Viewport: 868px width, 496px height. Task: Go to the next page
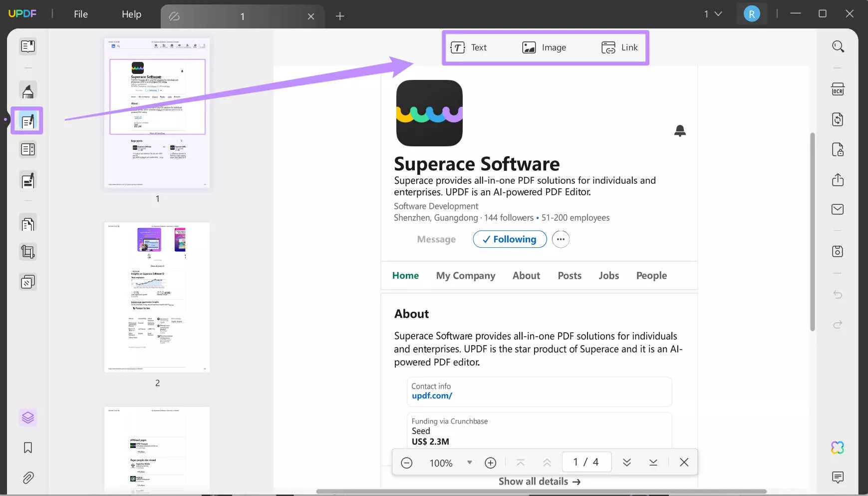(x=627, y=463)
